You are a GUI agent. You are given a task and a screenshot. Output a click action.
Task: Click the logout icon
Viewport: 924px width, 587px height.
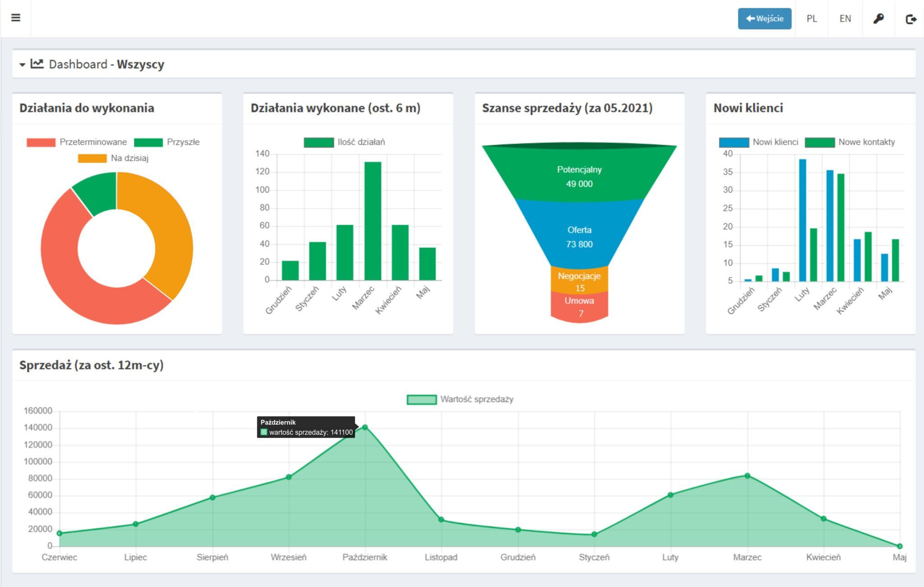(x=911, y=19)
